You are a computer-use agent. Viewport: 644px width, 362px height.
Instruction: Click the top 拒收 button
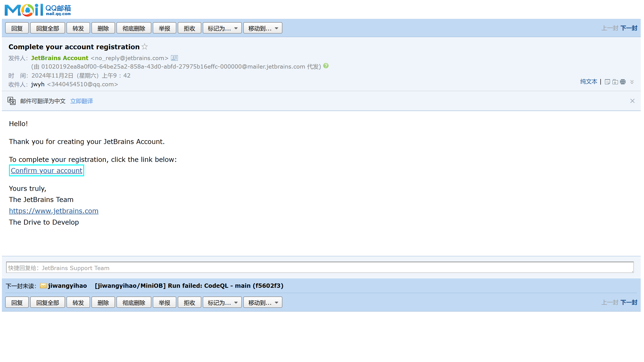point(190,28)
